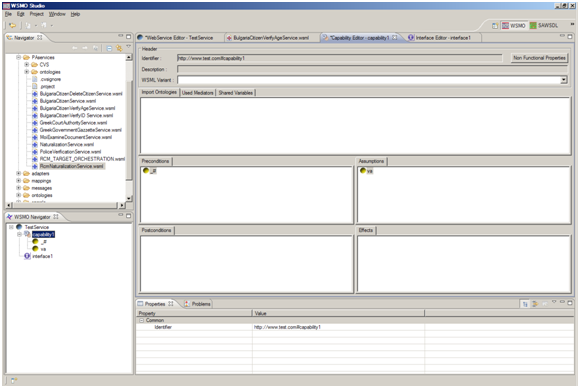Image resolution: width=580 pixels, height=388 pixels.
Task: Open the File menu
Action: click(x=8, y=14)
